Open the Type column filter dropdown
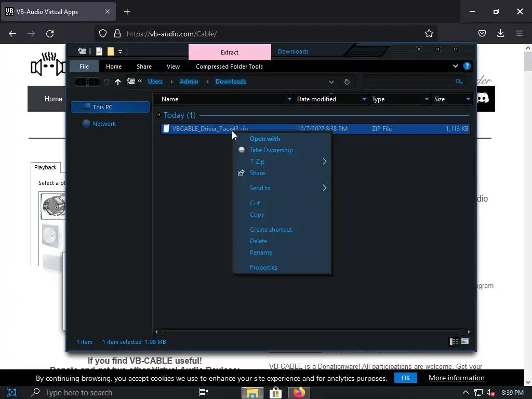The width and height of the screenshot is (532, 399). click(x=427, y=99)
